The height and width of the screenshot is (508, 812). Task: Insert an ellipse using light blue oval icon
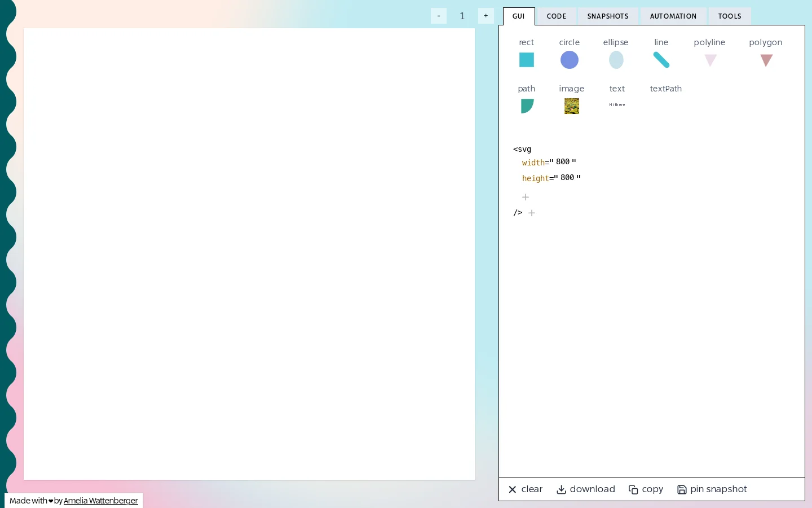pyautogui.click(x=616, y=60)
